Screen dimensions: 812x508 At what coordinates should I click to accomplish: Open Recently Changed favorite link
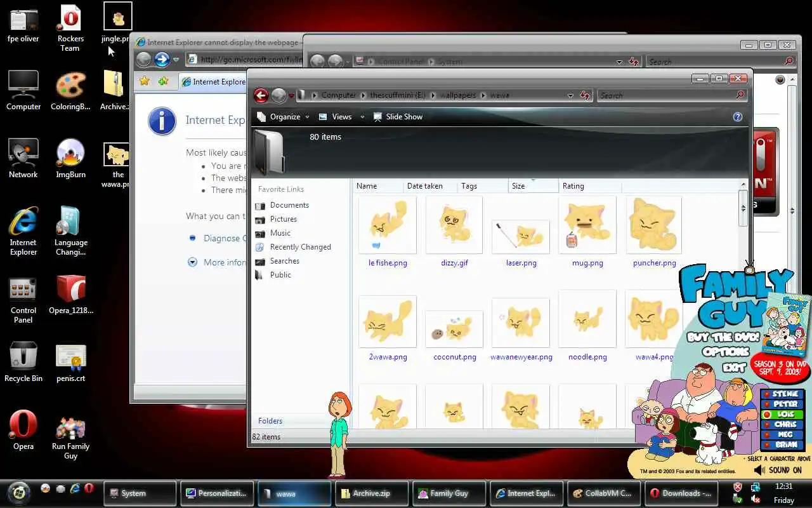point(300,247)
